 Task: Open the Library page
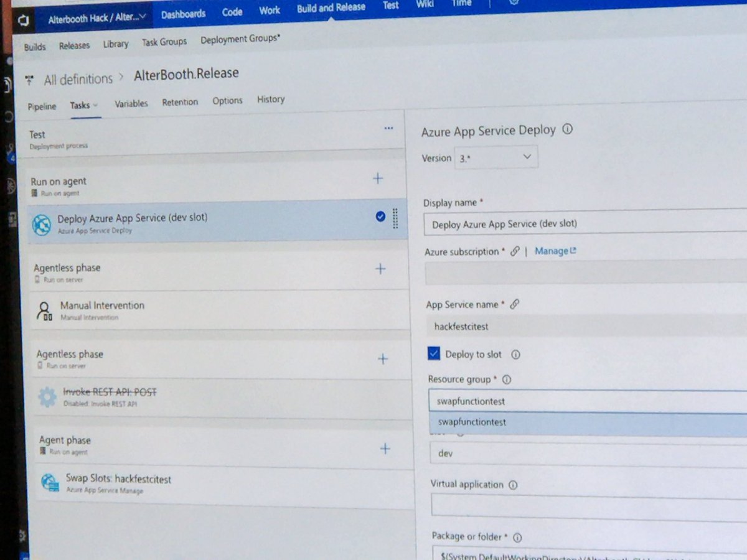(116, 44)
